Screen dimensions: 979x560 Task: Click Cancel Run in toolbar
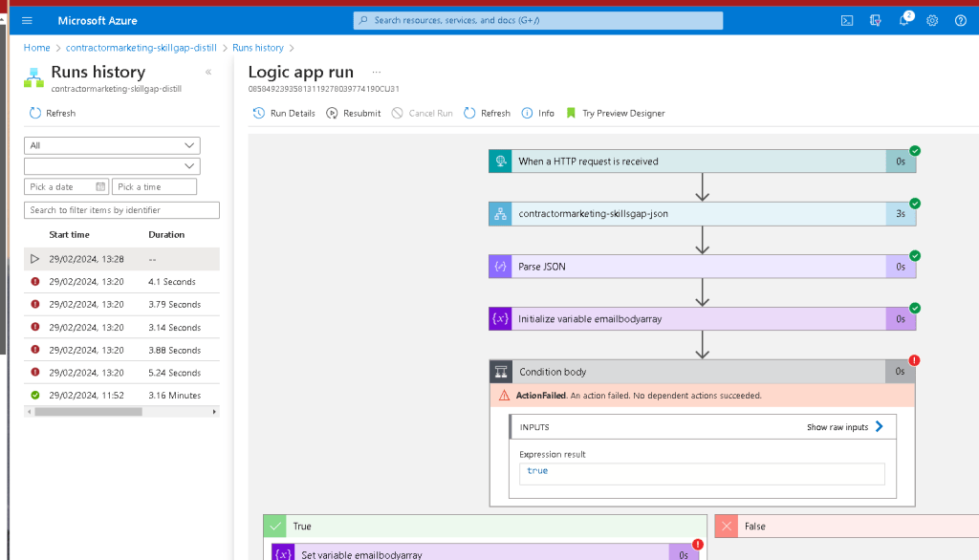422,113
